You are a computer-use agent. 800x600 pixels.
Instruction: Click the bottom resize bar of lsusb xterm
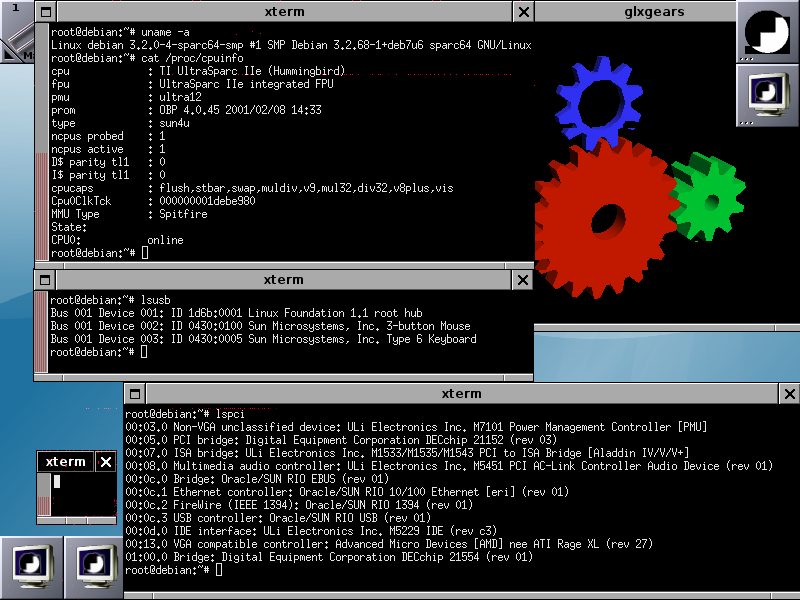point(284,378)
